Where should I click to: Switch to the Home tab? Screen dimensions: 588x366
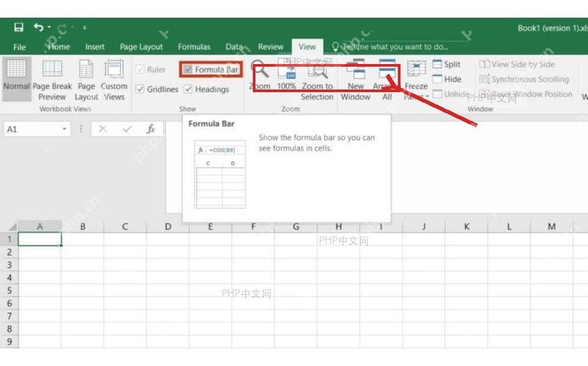pyautogui.click(x=59, y=47)
